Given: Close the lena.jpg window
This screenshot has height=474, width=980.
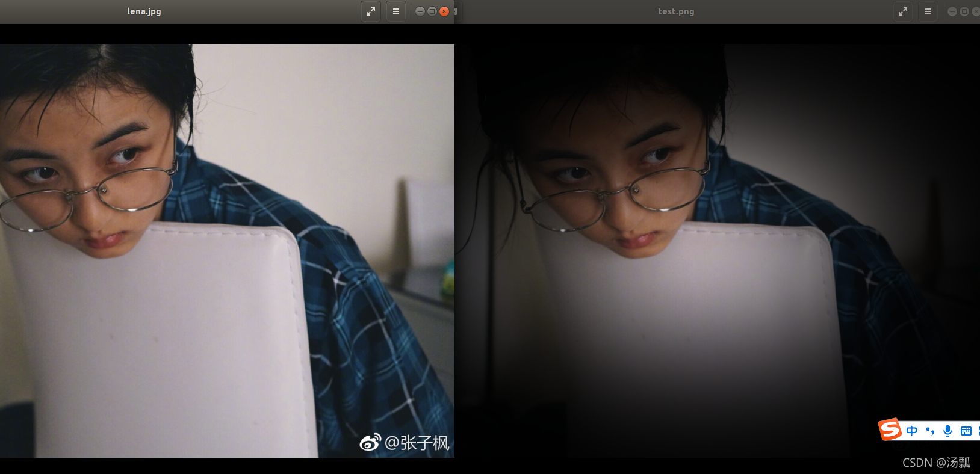Looking at the screenshot, I should point(444,11).
